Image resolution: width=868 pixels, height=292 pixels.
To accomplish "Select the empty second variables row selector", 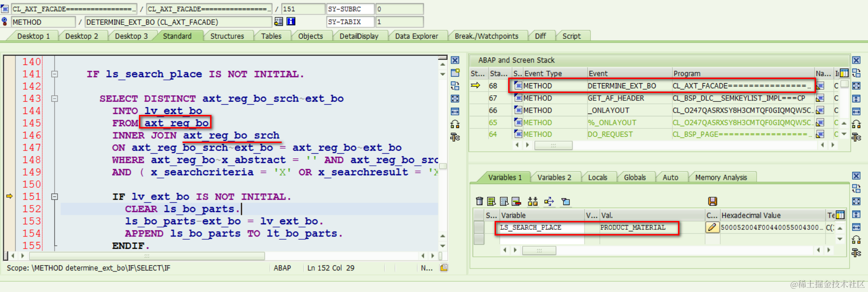I will (x=479, y=239).
